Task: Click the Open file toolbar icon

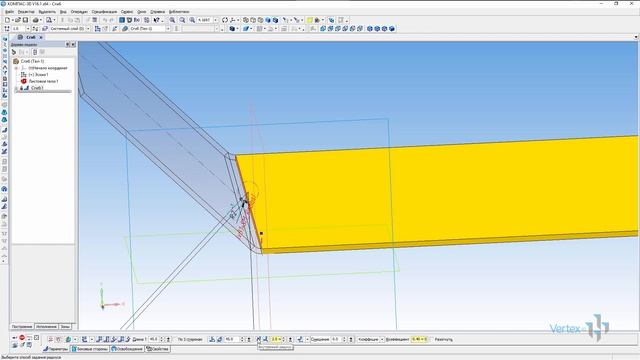Action: point(18,20)
